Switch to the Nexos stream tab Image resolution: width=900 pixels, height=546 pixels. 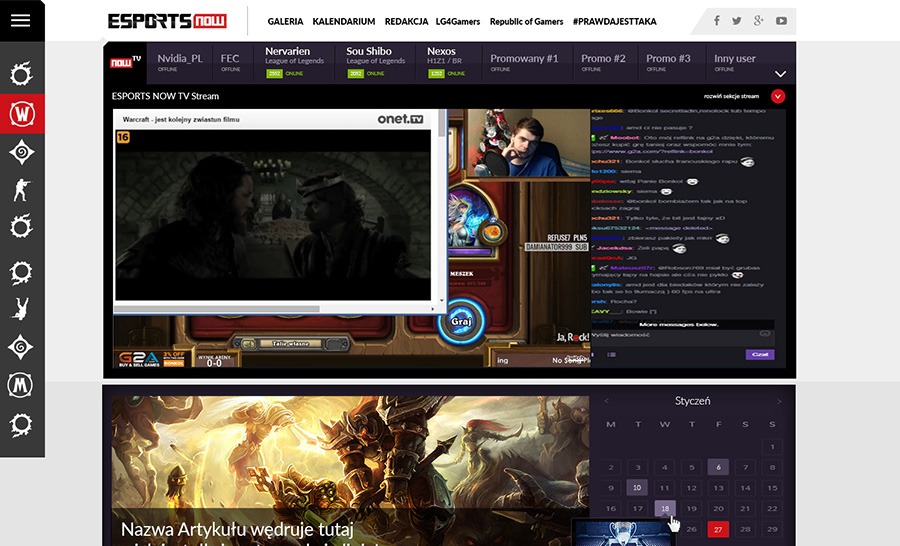[x=447, y=63]
